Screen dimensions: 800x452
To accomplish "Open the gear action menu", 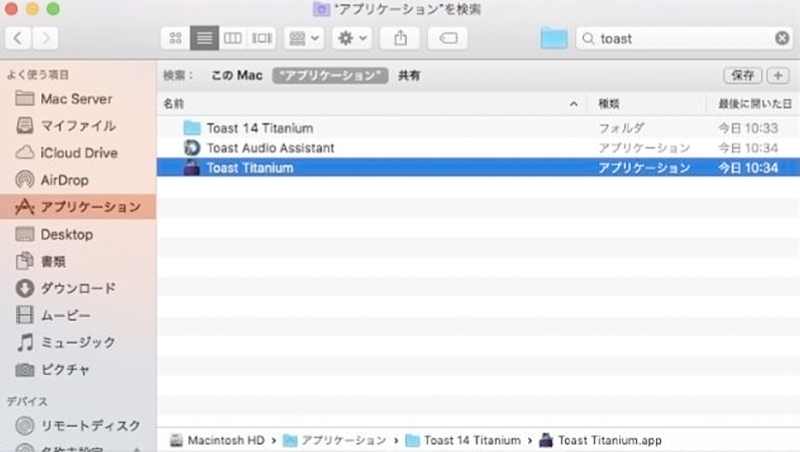I will [352, 38].
